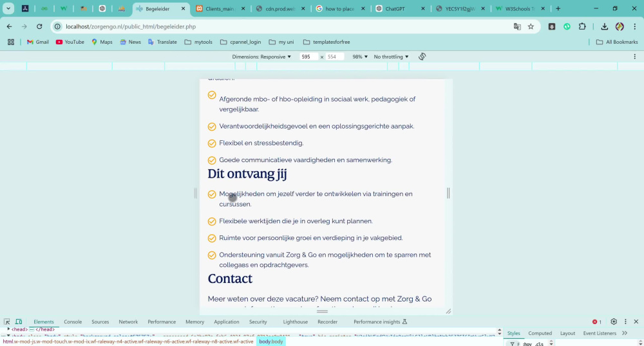View site information icon in address bar
Screen dimensions: 644x346
click(57, 26)
